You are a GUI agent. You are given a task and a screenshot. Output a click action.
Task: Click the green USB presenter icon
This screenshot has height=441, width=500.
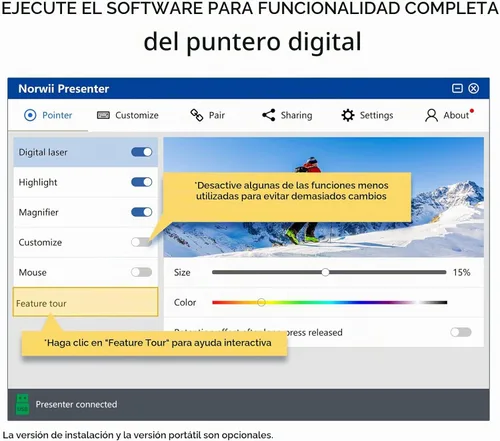[22, 404]
